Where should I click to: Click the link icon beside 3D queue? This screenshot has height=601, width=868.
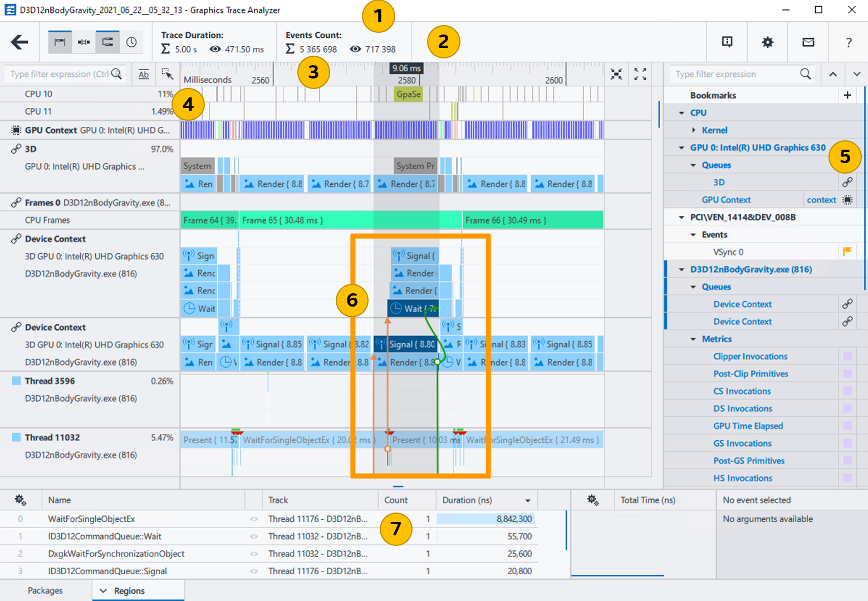847,182
